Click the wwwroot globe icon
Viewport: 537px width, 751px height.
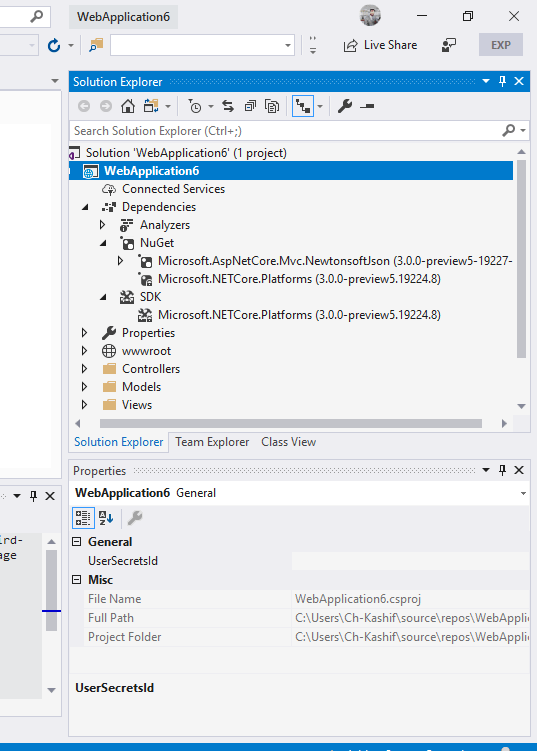[x=109, y=351]
